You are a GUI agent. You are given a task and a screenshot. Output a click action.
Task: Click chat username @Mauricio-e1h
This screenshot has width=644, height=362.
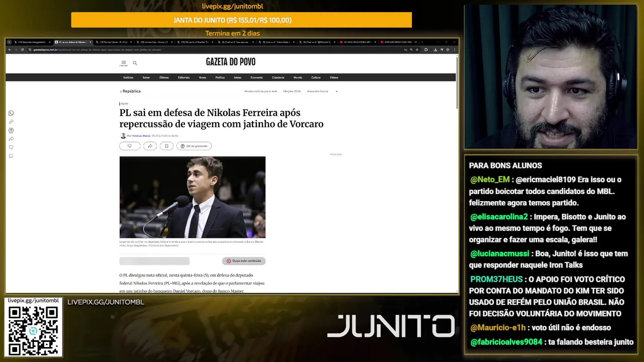pyautogui.click(x=498, y=327)
